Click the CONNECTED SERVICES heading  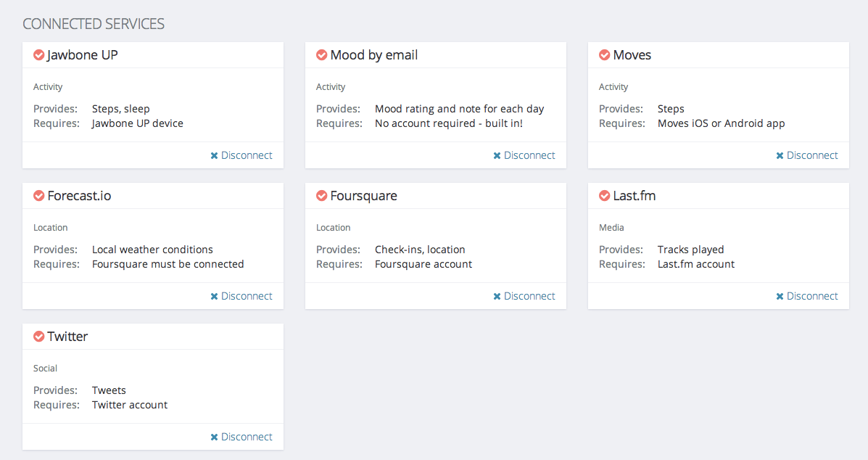click(94, 24)
